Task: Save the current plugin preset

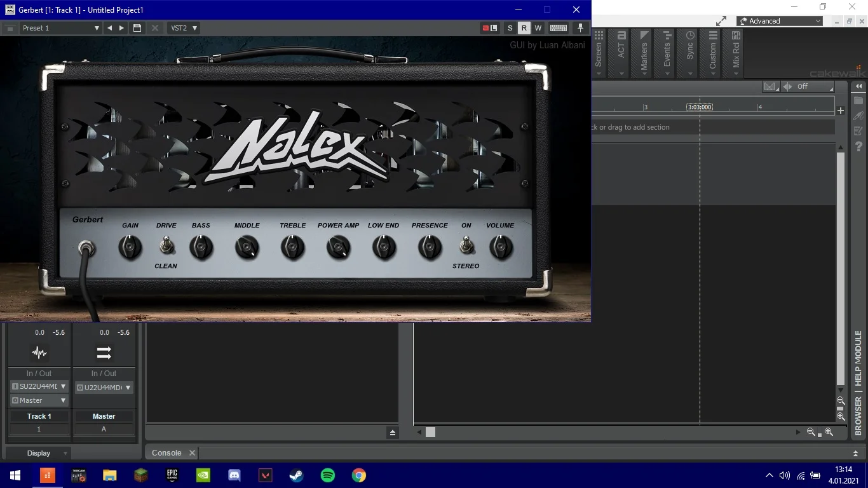Action: pyautogui.click(x=137, y=28)
